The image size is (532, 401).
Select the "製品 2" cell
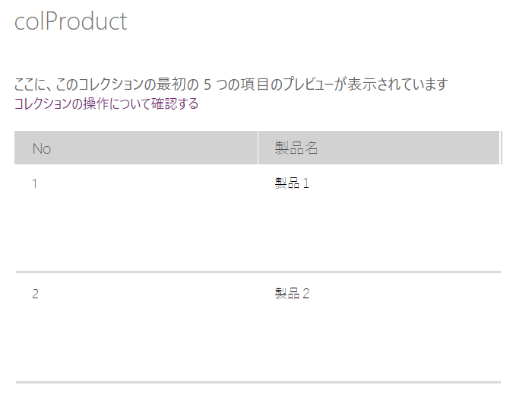tap(292, 294)
